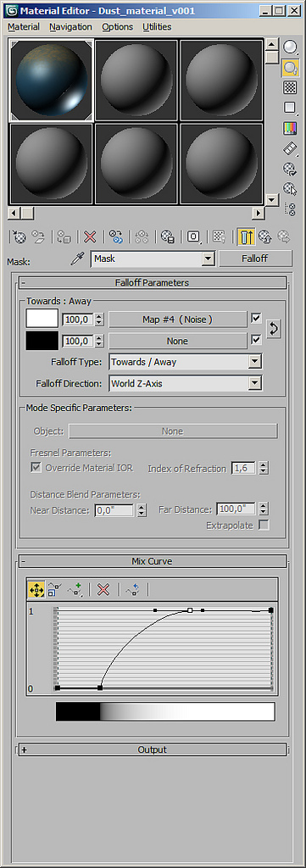Click Go Forward to Sibling icon
This screenshot has width=306, height=868.
click(x=283, y=237)
